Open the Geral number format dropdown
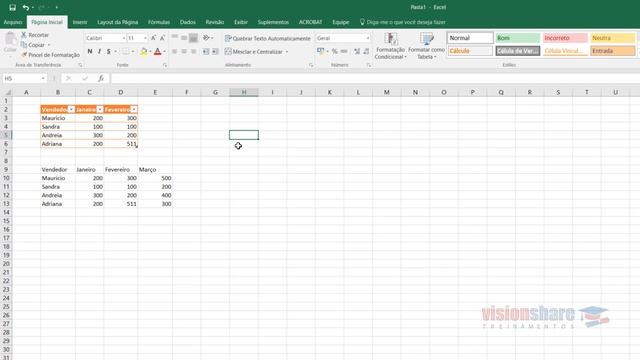This screenshot has height=360, width=640. tap(368, 38)
